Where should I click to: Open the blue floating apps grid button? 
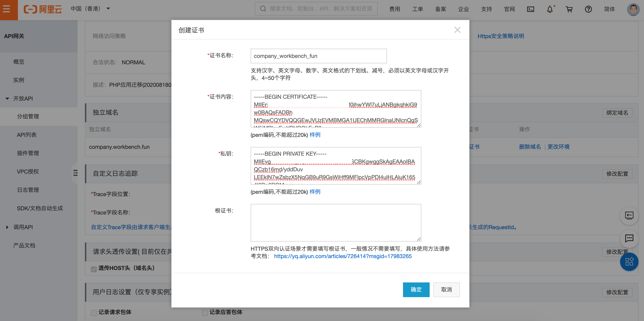point(629,262)
